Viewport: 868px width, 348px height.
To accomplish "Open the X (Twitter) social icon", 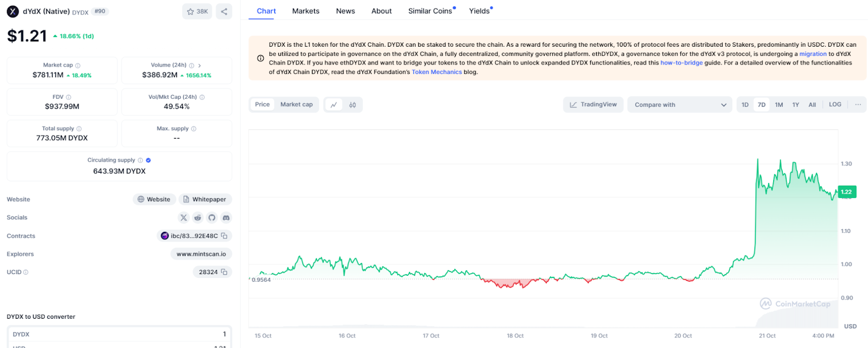I will (184, 218).
